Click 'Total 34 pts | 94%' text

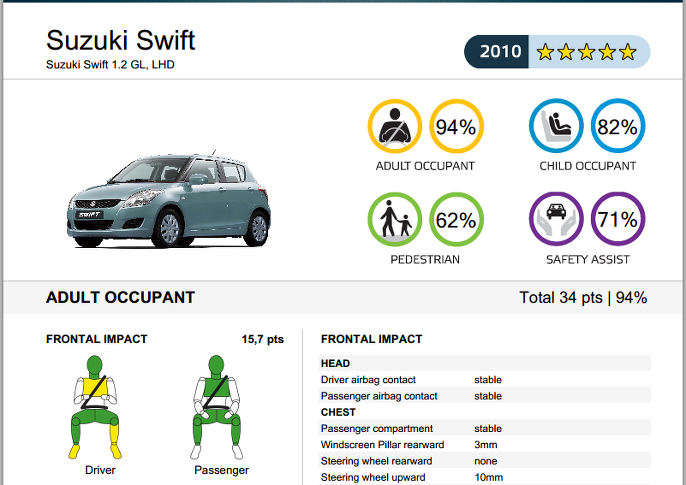583,298
